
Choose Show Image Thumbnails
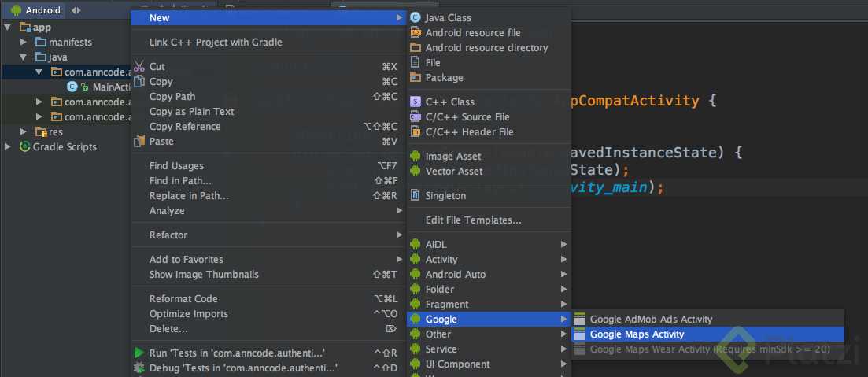268,274
